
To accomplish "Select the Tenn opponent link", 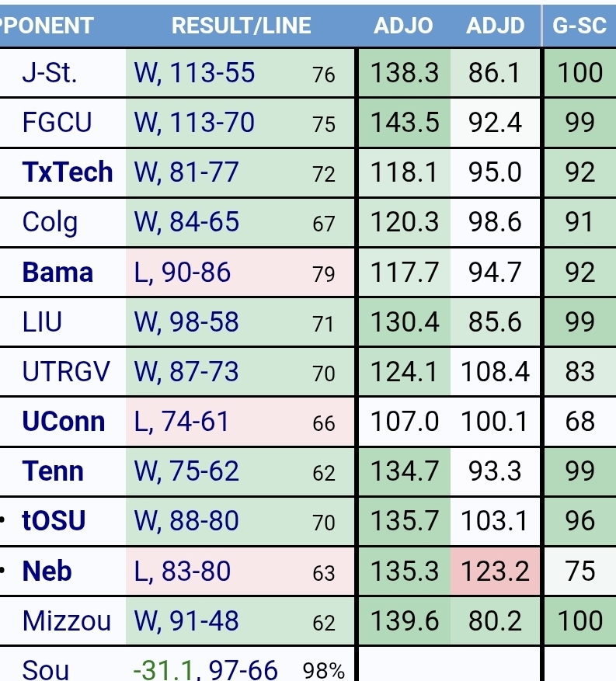I will 53,471.
